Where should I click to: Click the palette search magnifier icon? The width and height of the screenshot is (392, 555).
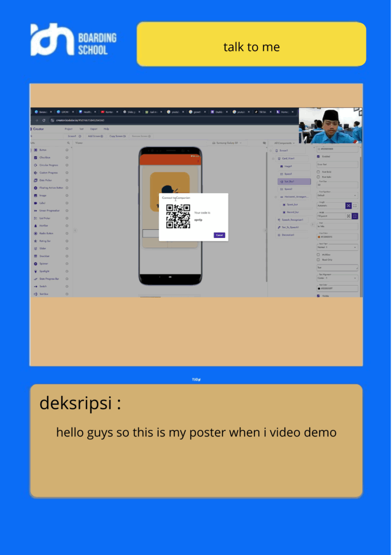click(x=68, y=143)
